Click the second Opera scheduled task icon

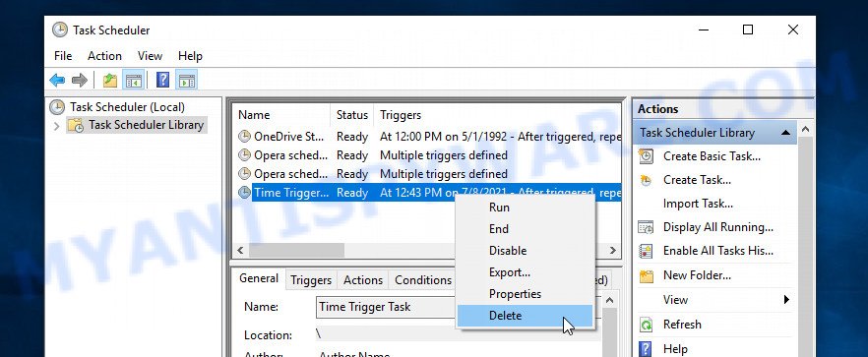coord(244,174)
